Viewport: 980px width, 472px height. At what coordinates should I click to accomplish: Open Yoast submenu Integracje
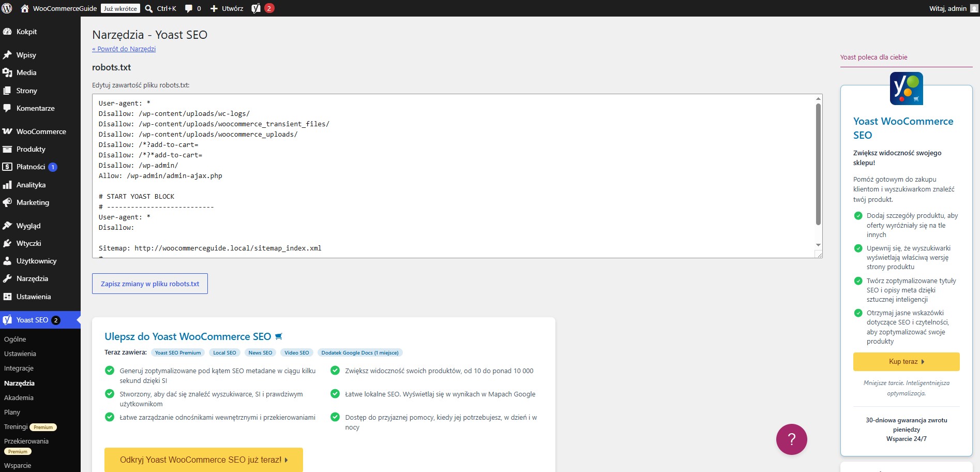click(x=19, y=368)
